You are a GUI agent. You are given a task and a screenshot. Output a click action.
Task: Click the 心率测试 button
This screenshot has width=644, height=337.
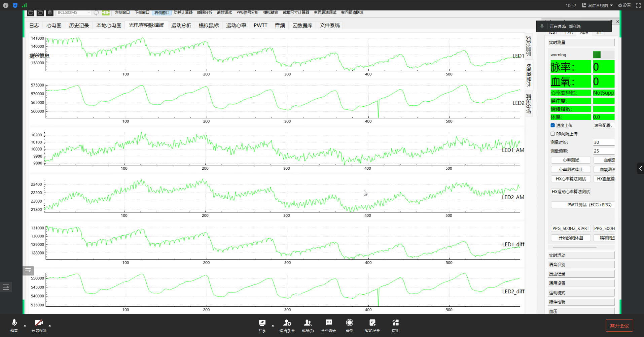coord(571,160)
